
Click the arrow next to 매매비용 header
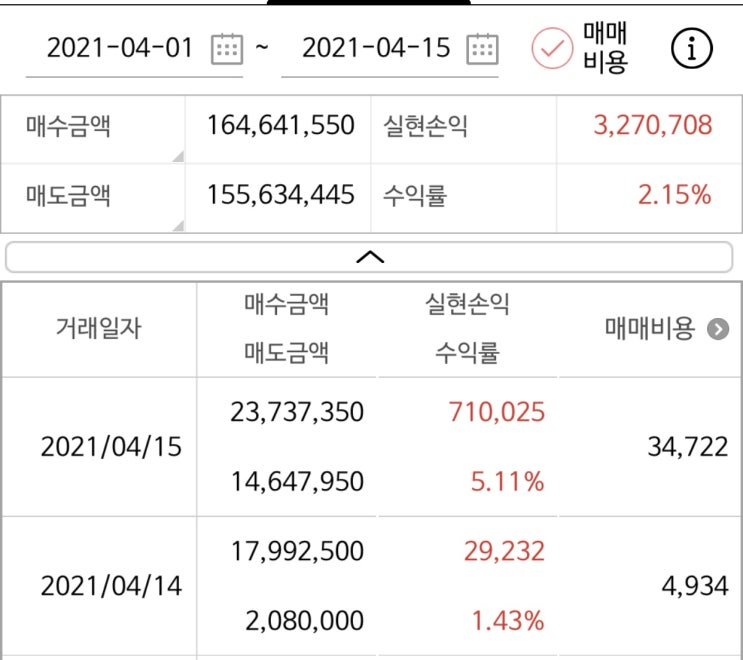click(718, 329)
